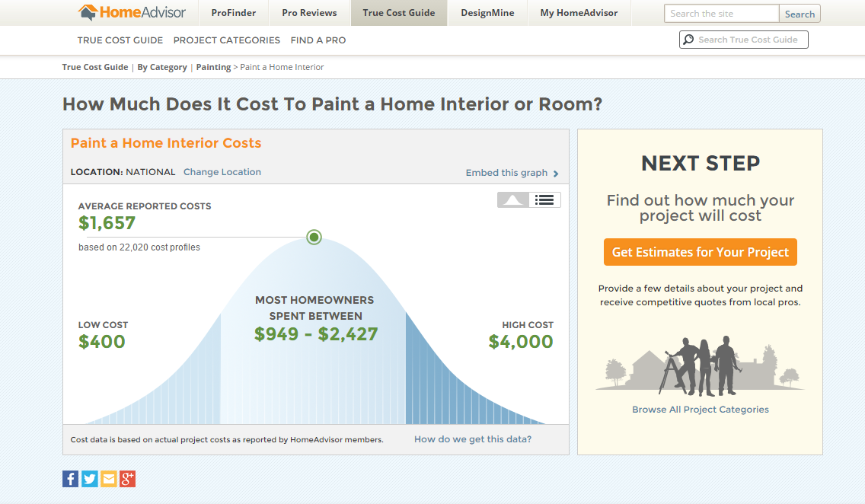The image size is (865, 504).
Task: Click the arrow beside Embed this graph
Action: point(556,174)
